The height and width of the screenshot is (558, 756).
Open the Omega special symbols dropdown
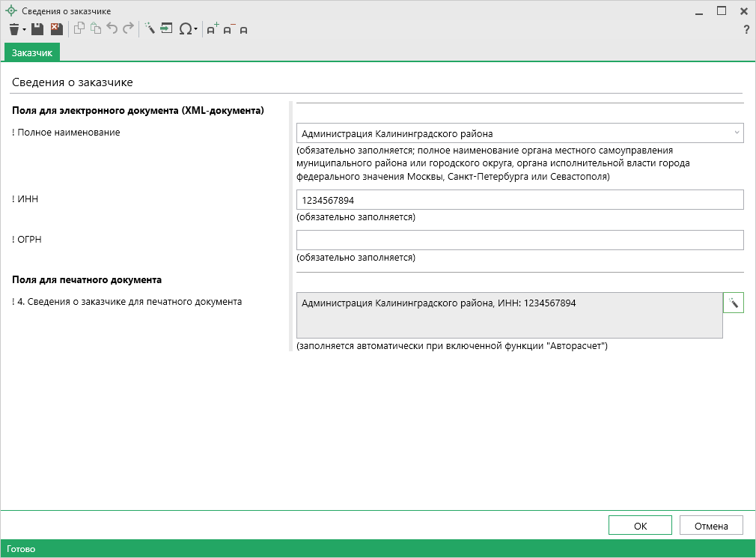(188, 29)
